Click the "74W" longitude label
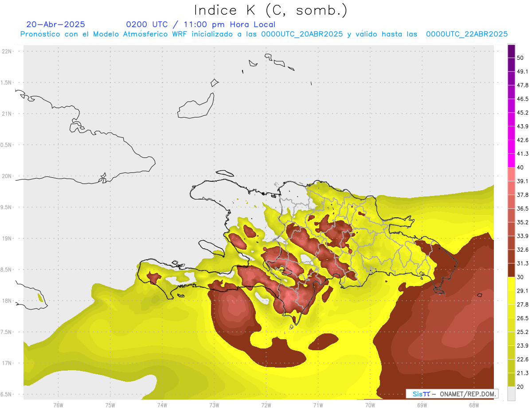Screen dimensions: 532x411 coord(162,405)
